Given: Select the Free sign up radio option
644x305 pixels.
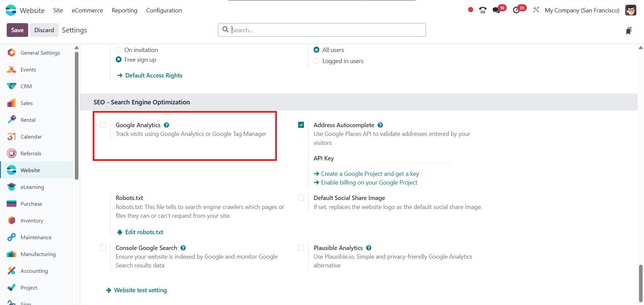Looking at the screenshot, I should coord(118,59).
